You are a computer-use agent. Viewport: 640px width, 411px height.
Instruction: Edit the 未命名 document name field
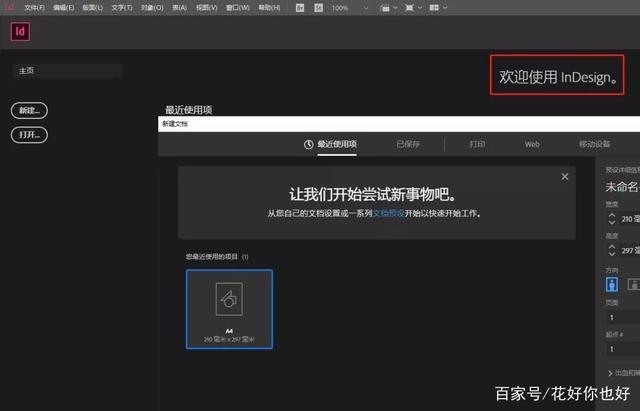pyautogui.click(x=622, y=187)
